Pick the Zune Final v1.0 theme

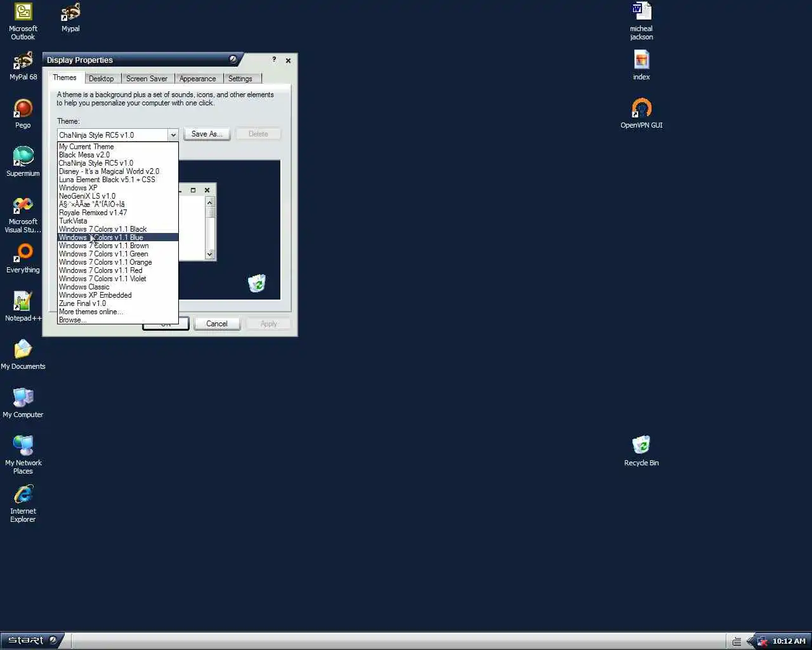coord(117,303)
